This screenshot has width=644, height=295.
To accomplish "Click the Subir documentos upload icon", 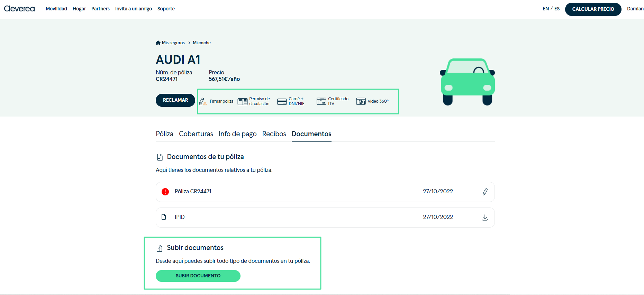I will 160,248.
